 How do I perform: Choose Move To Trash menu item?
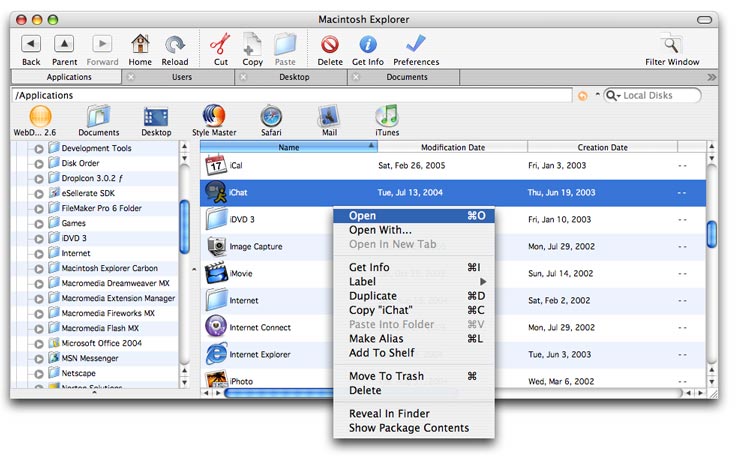click(414, 376)
